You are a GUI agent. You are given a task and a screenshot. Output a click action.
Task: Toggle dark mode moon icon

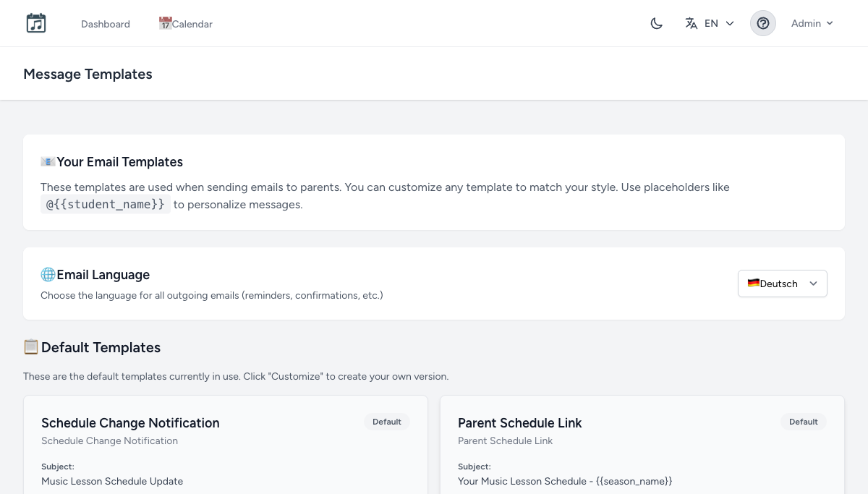(657, 23)
